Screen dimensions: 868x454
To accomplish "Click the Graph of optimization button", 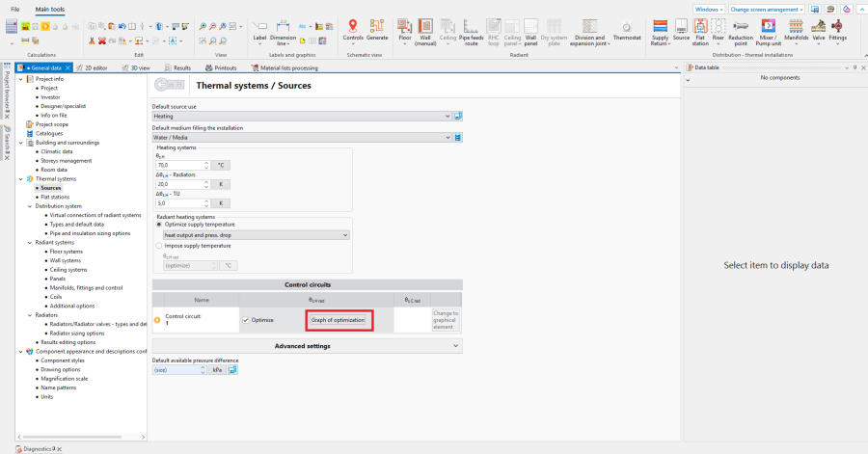I will 338,319.
